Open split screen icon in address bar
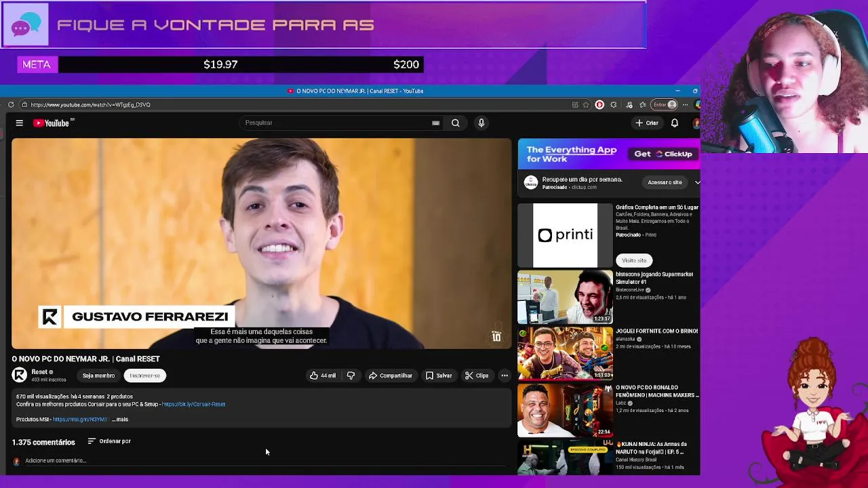Image resolution: width=868 pixels, height=488 pixels. point(575,104)
